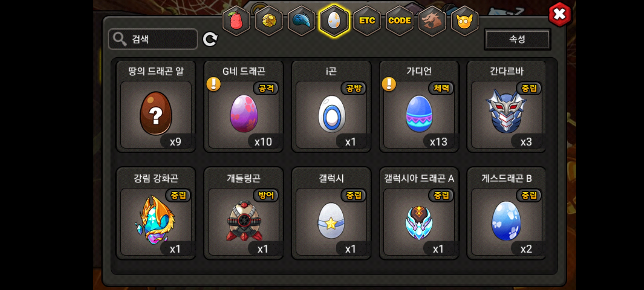Close the inventory with red X

[560, 14]
